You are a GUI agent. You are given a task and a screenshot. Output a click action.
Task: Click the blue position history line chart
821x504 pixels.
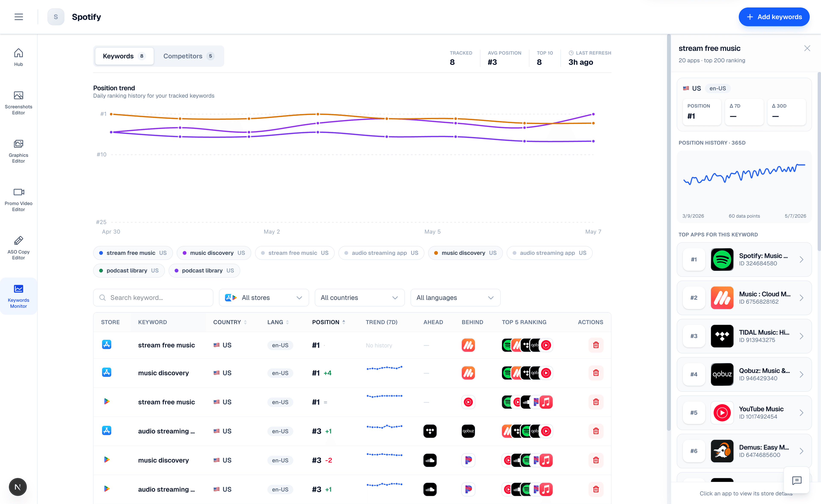pyautogui.click(x=744, y=175)
